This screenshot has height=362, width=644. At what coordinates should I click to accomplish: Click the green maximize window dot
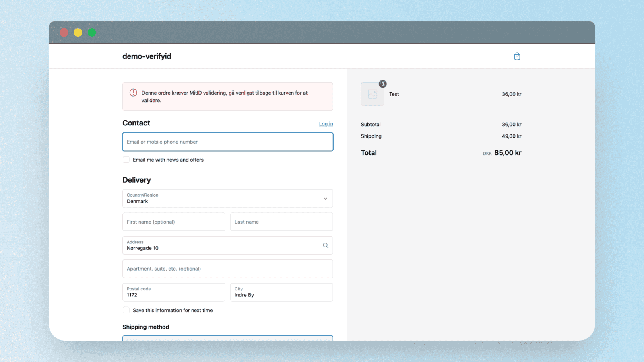(92, 33)
